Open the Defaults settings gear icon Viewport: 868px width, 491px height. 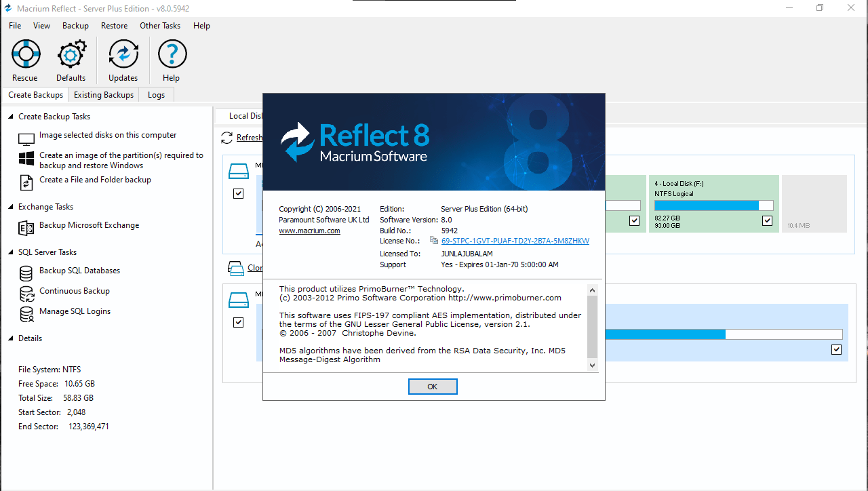point(71,54)
